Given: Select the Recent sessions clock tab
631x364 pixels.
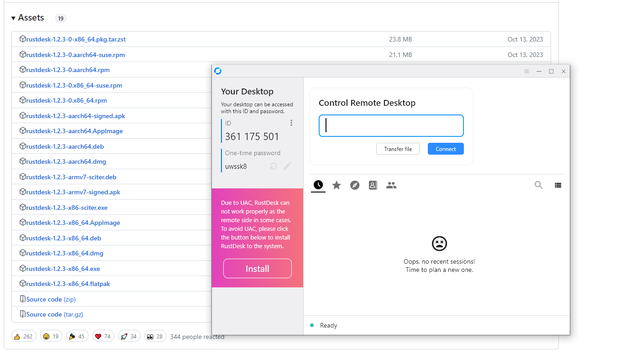Looking at the screenshot, I should pyautogui.click(x=318, y=185).
